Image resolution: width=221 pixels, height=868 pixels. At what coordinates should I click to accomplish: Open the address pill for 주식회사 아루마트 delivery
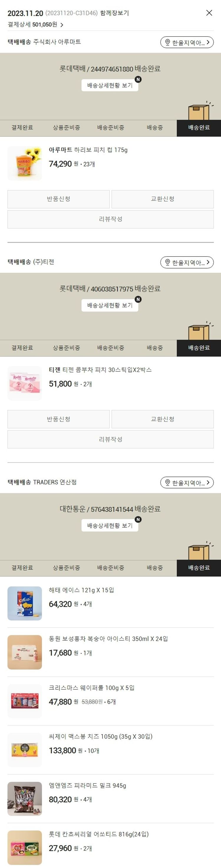[x=187, y=42]
